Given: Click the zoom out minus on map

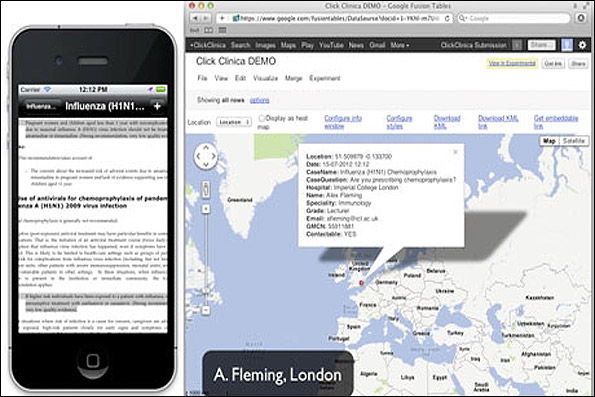Looking at the screenshot, I should point(206,310).
